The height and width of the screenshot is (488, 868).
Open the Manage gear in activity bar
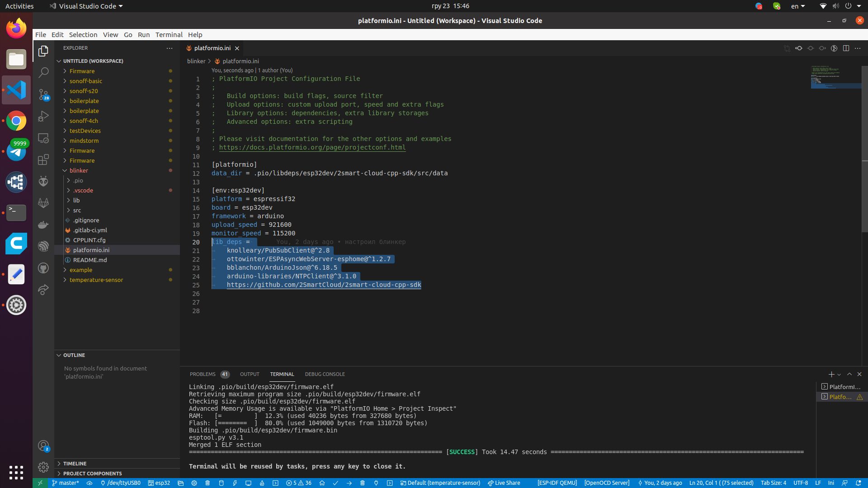43,467
